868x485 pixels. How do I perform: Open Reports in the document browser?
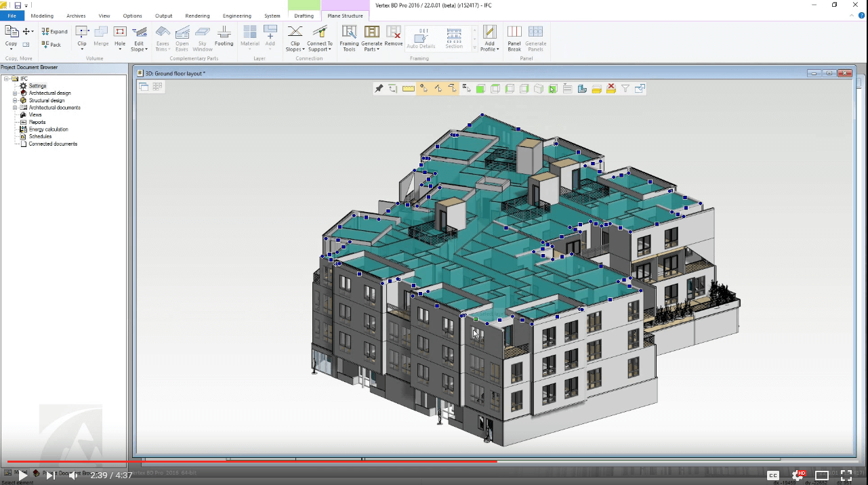pyautogui.click(x=37, y=122)
